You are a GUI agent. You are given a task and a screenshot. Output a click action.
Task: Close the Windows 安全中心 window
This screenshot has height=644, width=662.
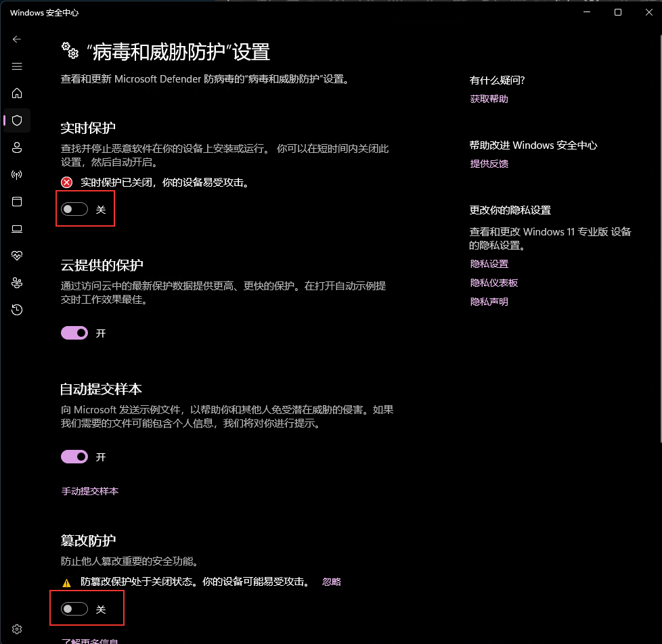tap(649, 12)
